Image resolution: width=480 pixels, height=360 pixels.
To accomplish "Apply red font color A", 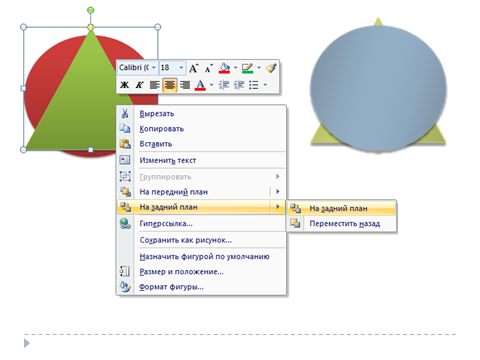I will click(200, 85).
